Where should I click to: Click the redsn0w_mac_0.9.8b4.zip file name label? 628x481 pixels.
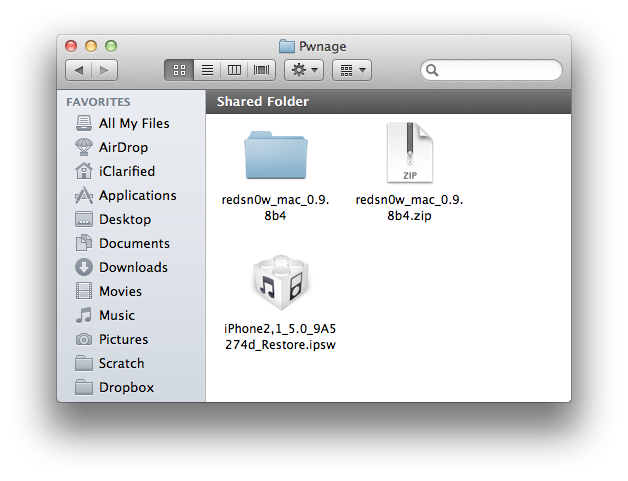coord(409,207)
